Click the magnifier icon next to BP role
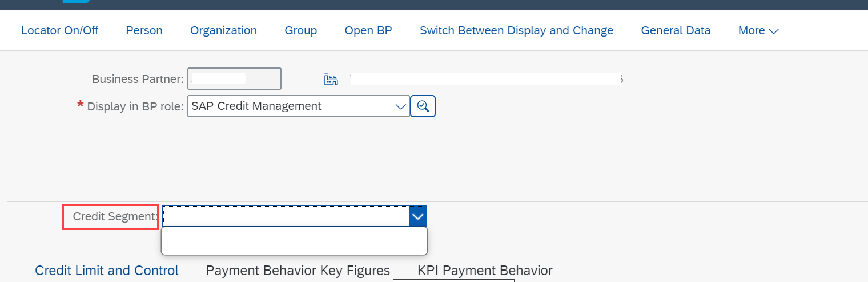Image resolution: width=868 pixels, height=282 pixels. click(x=423, y=106)
